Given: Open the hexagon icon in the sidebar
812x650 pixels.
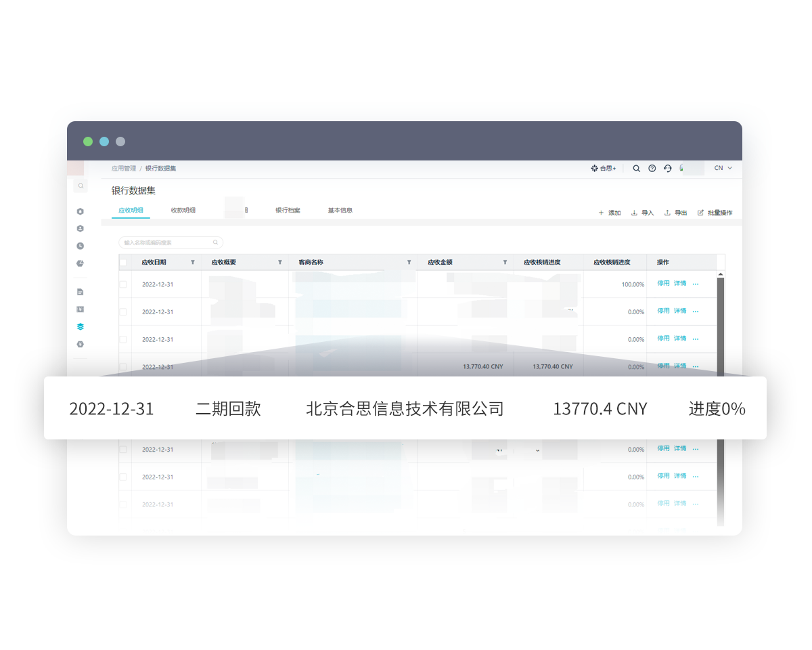Looking at the screenshot, I should 81,211.
